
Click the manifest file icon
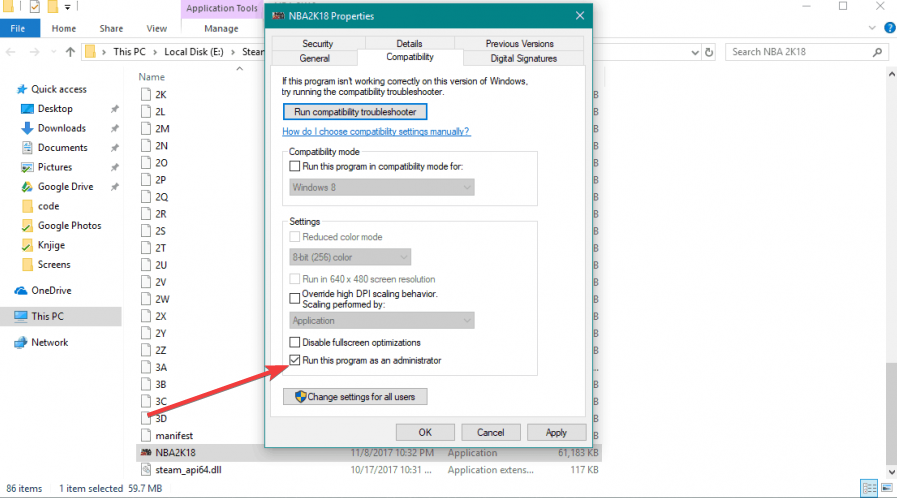pyautogui.click(x=146, y=435)
